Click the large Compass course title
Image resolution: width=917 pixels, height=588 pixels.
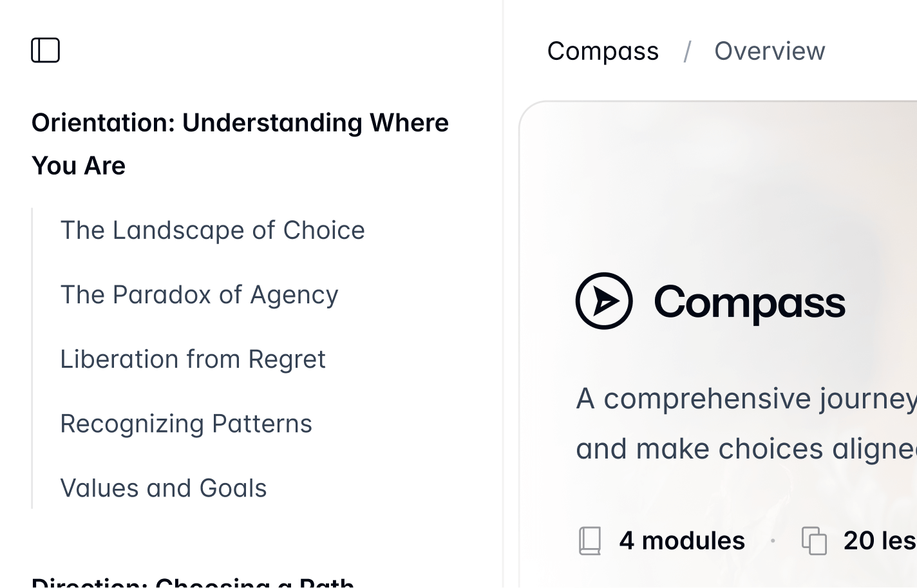point(750,302)
